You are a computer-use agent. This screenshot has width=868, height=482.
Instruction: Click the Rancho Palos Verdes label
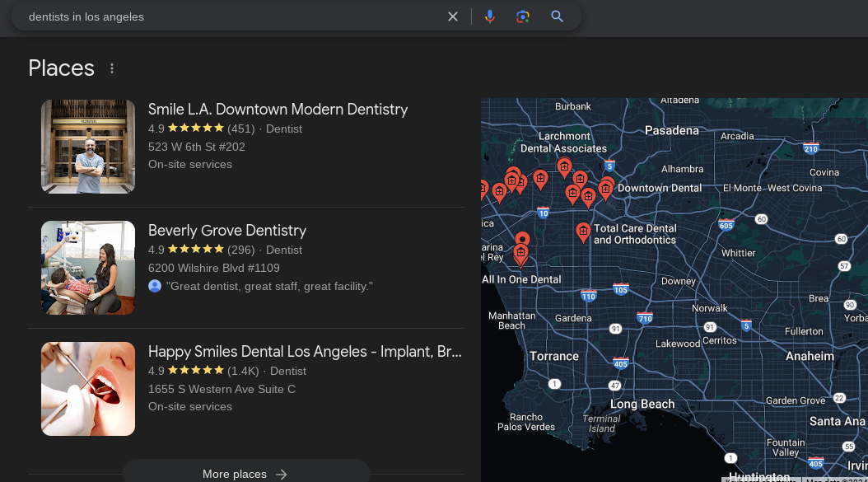(526, 422)
